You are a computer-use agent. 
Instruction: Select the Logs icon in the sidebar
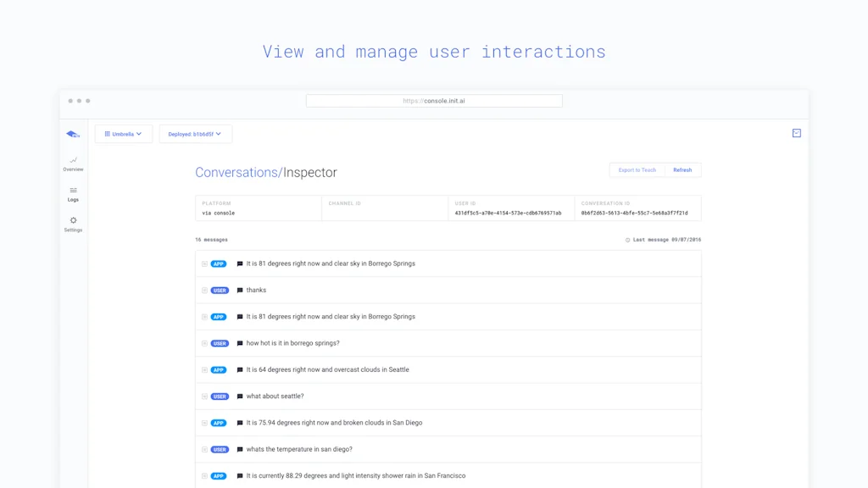point(73,193)
